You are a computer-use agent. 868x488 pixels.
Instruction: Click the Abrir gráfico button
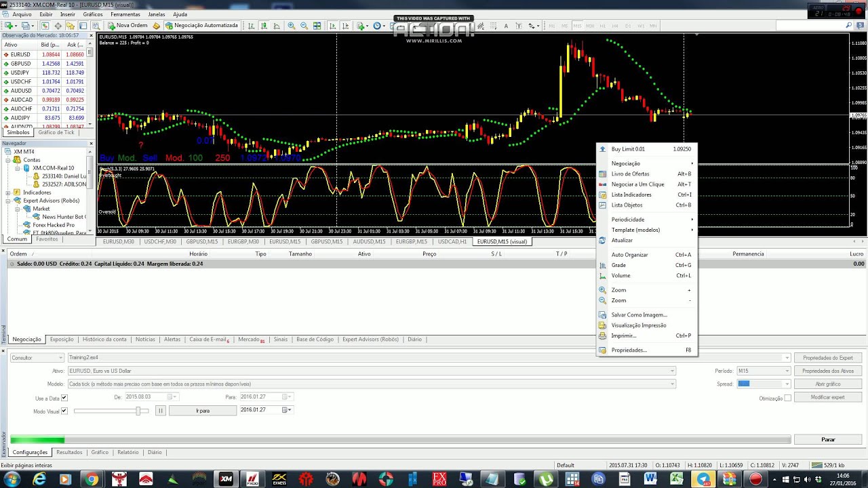click(x=828, y=384)
